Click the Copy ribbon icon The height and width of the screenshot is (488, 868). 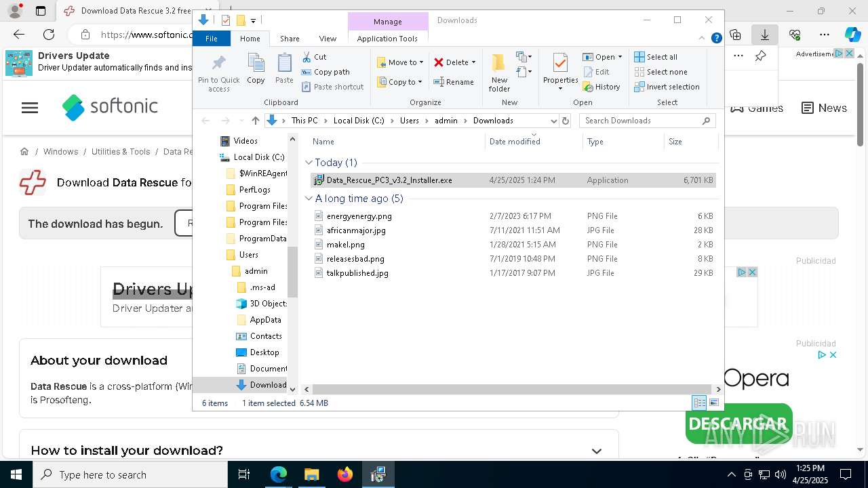pyautogui.click(x=256, y=69)
